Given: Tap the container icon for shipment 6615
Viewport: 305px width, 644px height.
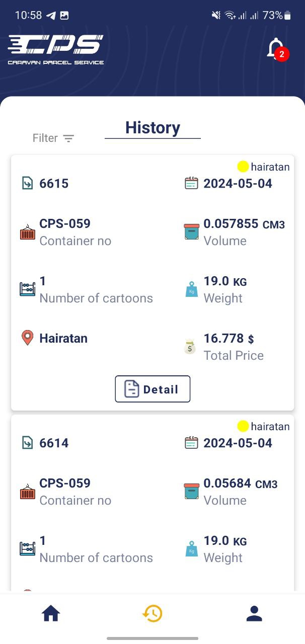Looking at the screenshot, I should [27, 232].
